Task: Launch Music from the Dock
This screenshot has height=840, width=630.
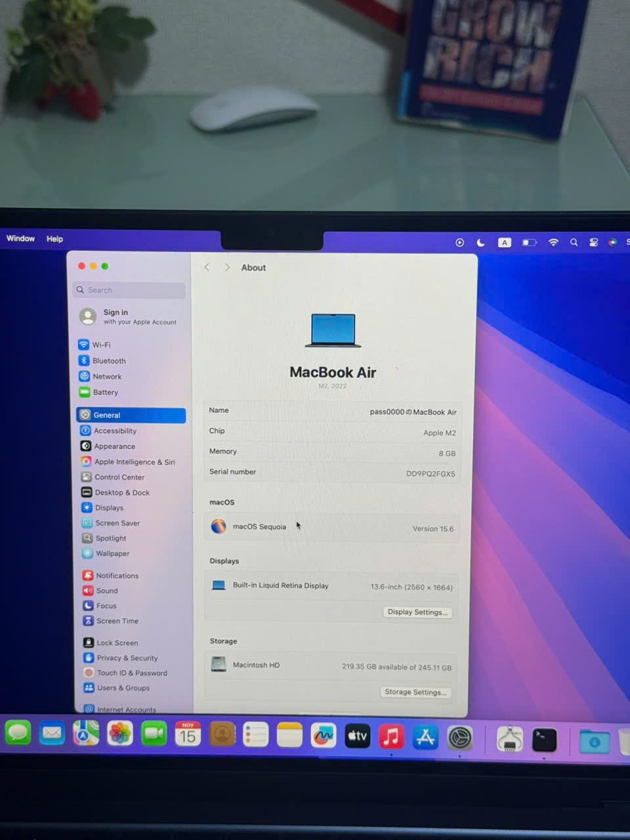Action: (391, 736)
